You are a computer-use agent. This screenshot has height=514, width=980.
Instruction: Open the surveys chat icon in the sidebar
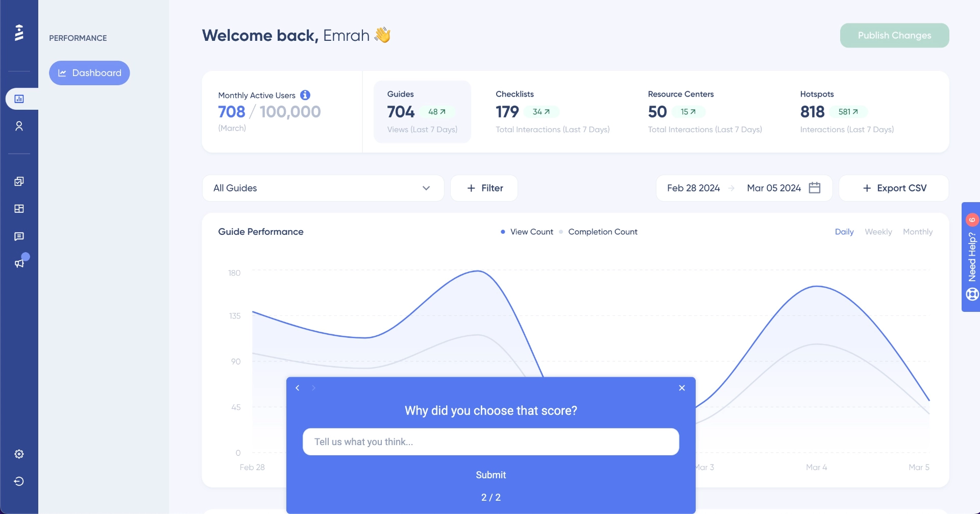pos(19,236)
